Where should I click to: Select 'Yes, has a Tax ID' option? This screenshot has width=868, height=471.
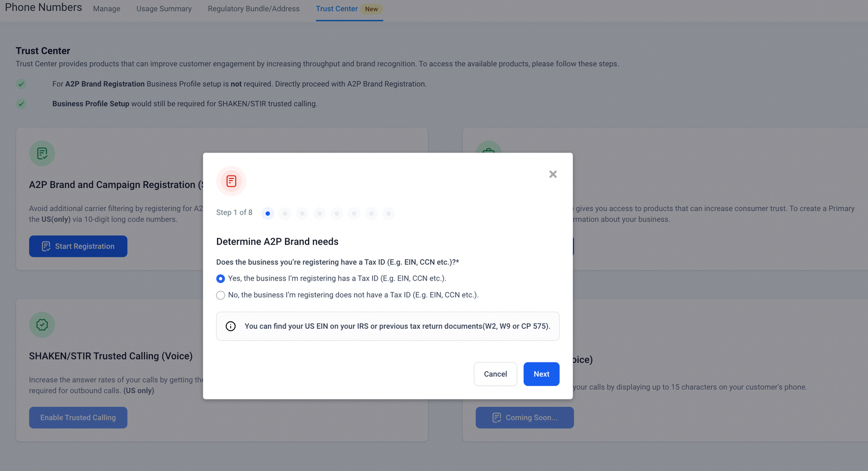pyautogui.click(x=221, y=279)
